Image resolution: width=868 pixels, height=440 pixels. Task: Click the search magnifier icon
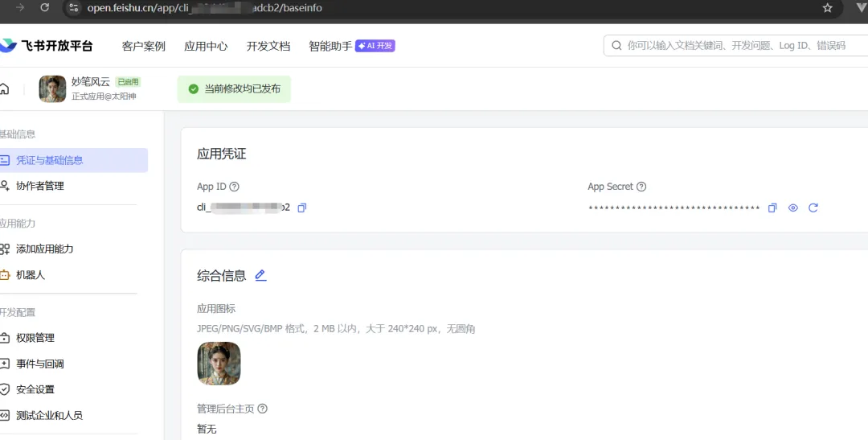pyautogui.click(x=616, y=45)
